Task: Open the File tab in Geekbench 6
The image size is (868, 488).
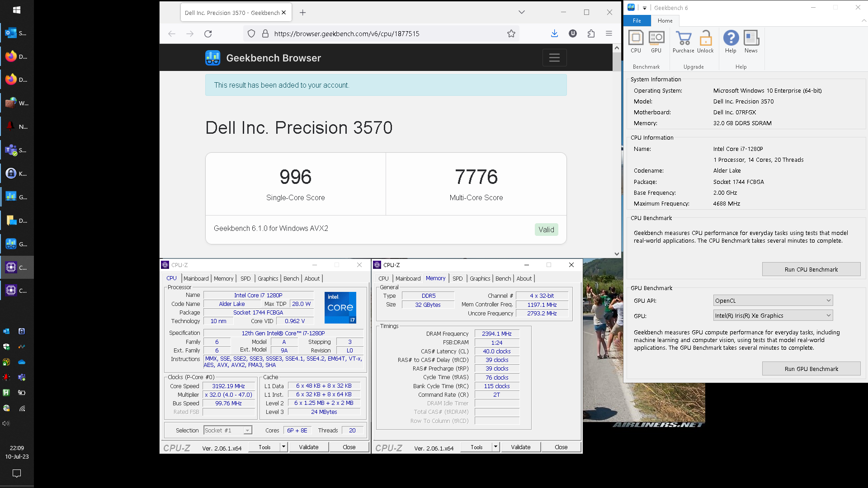Action: 637,20
